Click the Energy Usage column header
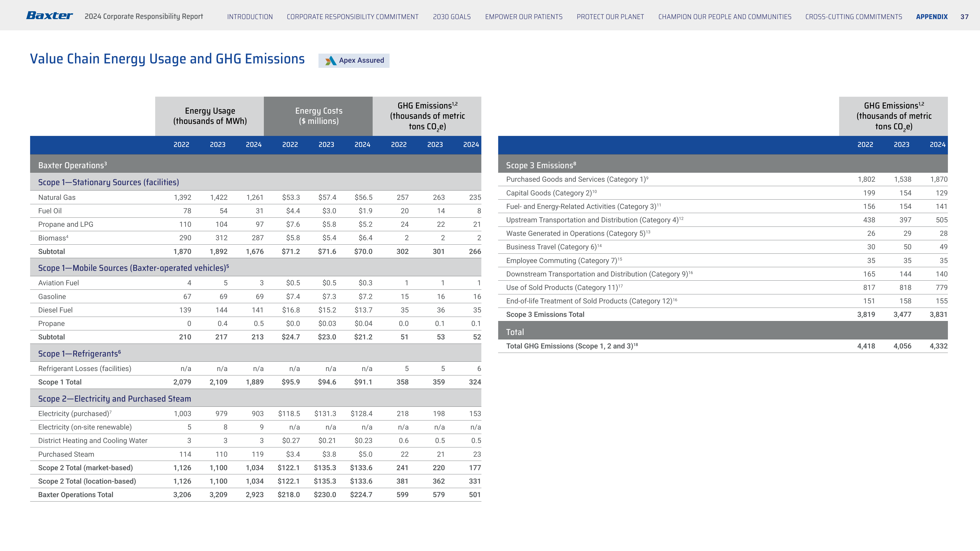The height and width of the screenshot is (551, 980). (x=210, y=116)
